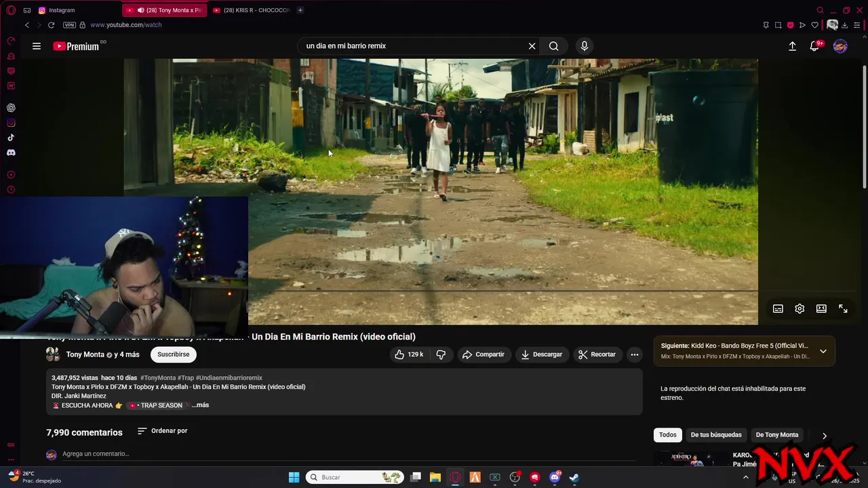Subscribe with the Suscribirse button

[174, 354]
